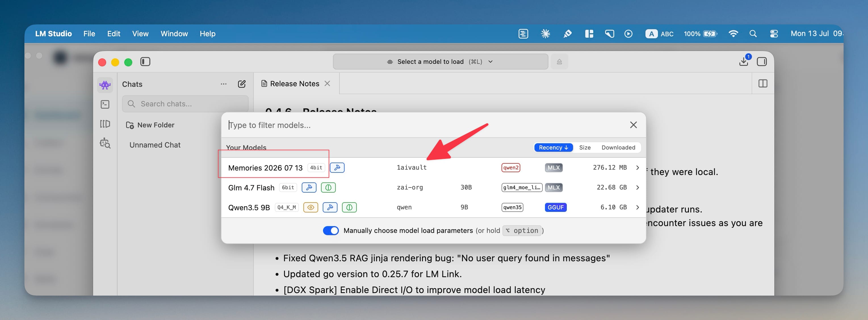Click the asterisk burst menu bar icon
The width and height of the screenshot is (868, 320).
[x=546, y=34]
